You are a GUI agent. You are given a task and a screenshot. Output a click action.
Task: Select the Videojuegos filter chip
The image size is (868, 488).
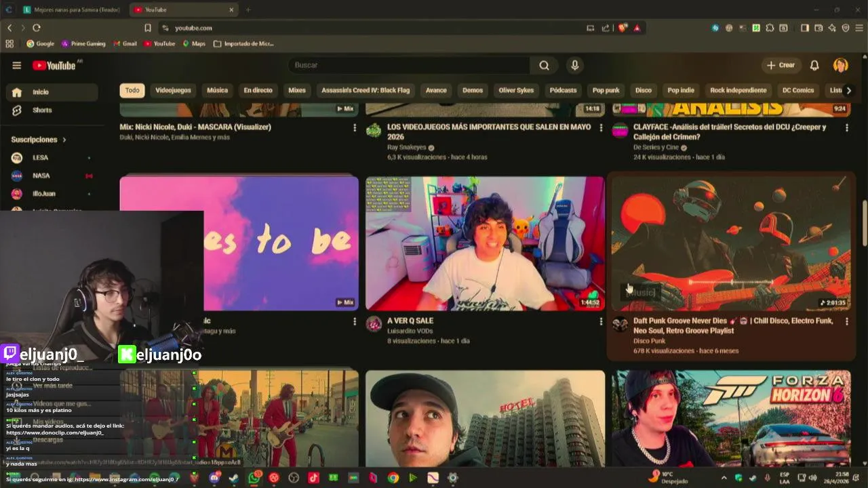173,90
